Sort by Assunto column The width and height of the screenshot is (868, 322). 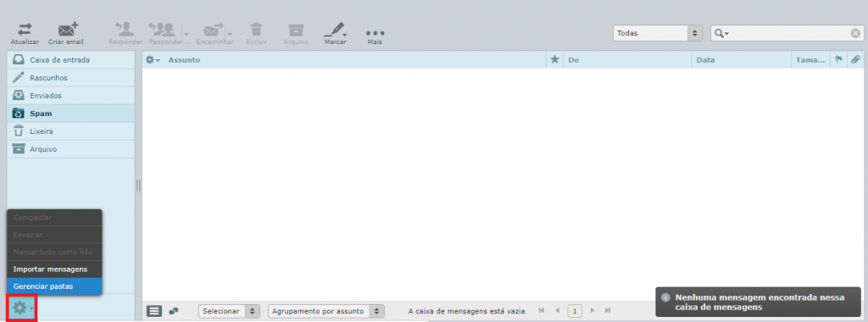coord(184,60)
